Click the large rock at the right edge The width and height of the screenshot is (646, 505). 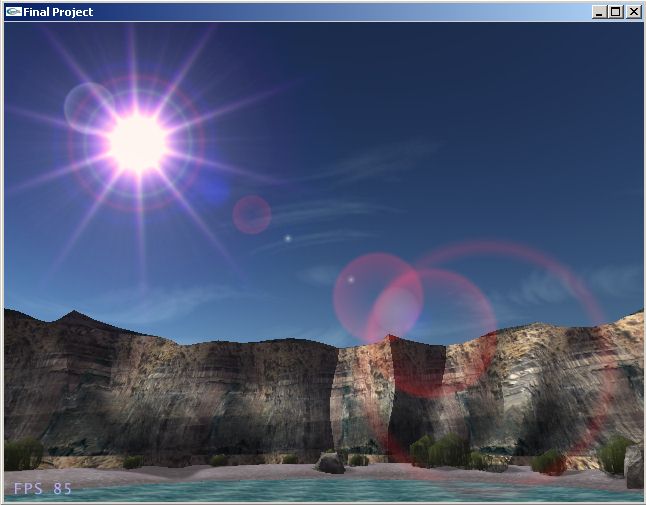[634, 466]
